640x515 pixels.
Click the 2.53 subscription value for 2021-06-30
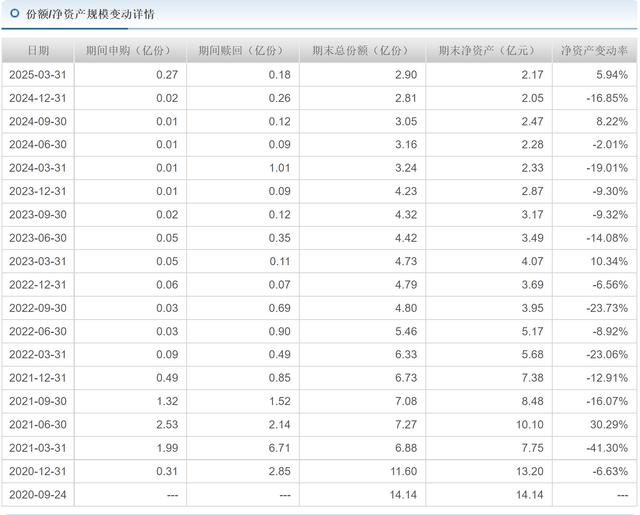[x=167, y=424]
